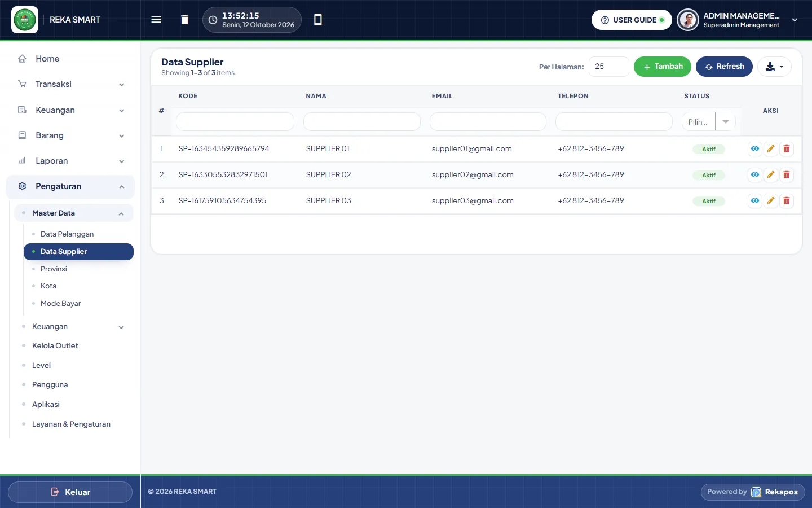Screen dimensions: 812x508
Task: Focus the Nama filter input
Action: (362, 122)
